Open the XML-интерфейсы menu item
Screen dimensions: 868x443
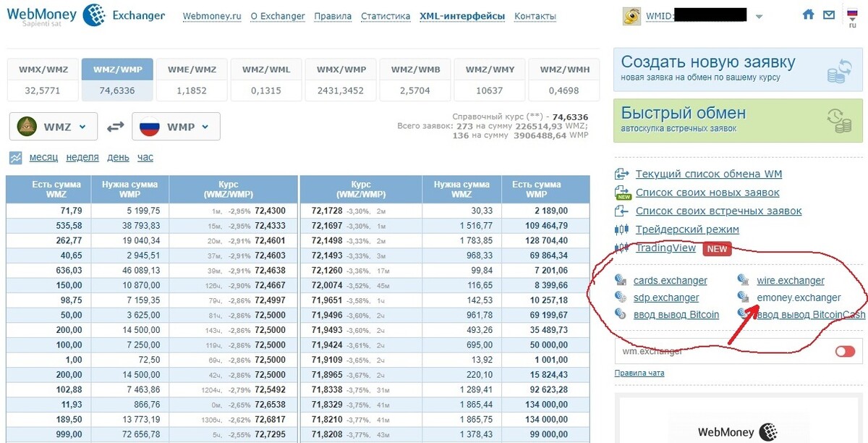462,16
